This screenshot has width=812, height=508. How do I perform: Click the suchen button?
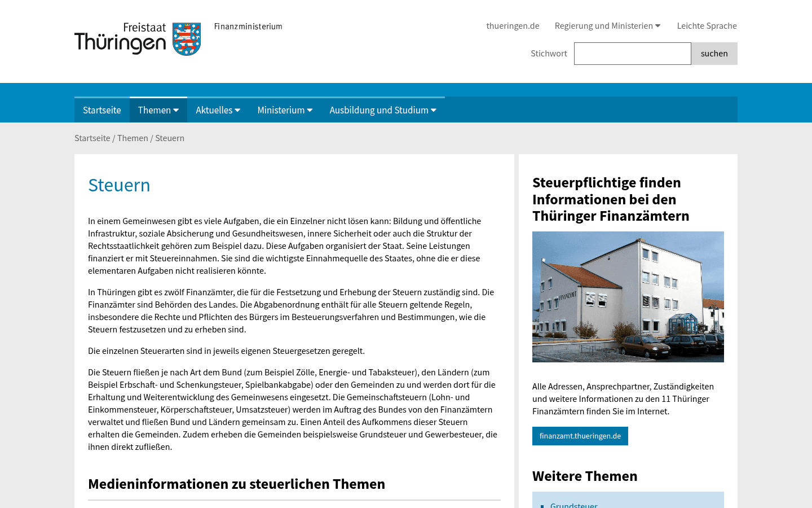pyautogui.click(x=714, y=54)
